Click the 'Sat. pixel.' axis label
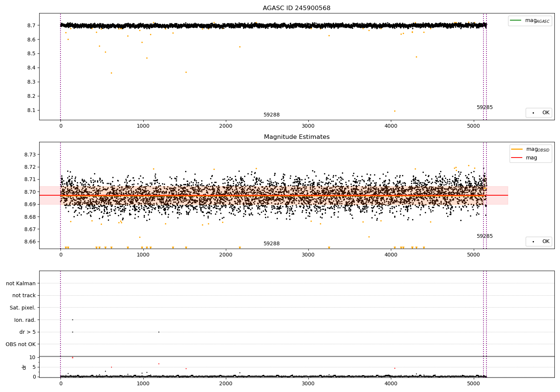Screen dimensions: 560x392 (x=23, y=308)
